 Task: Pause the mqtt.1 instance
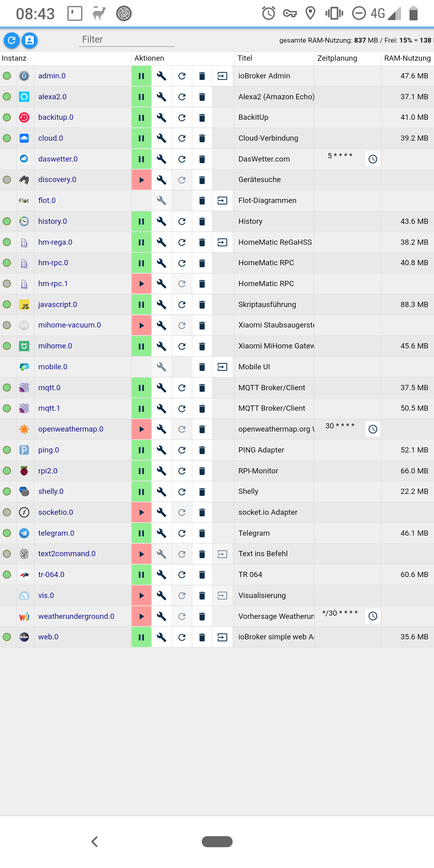click(141, 408)
